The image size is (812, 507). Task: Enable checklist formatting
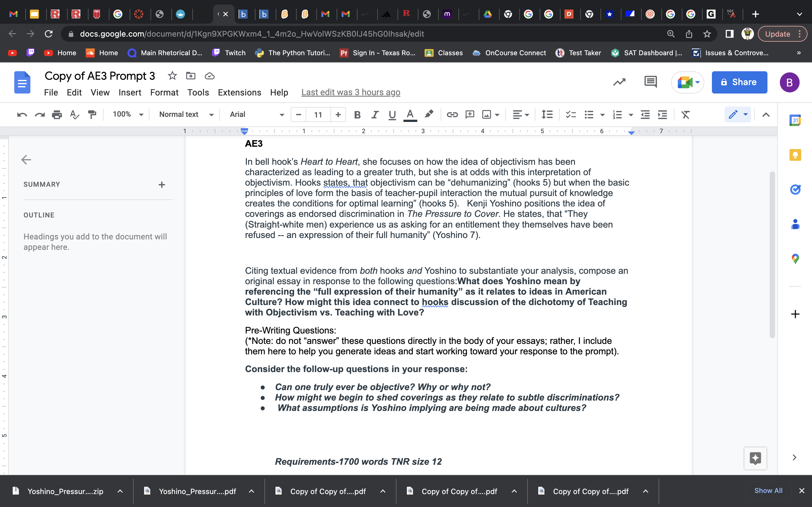coord(570,114)
